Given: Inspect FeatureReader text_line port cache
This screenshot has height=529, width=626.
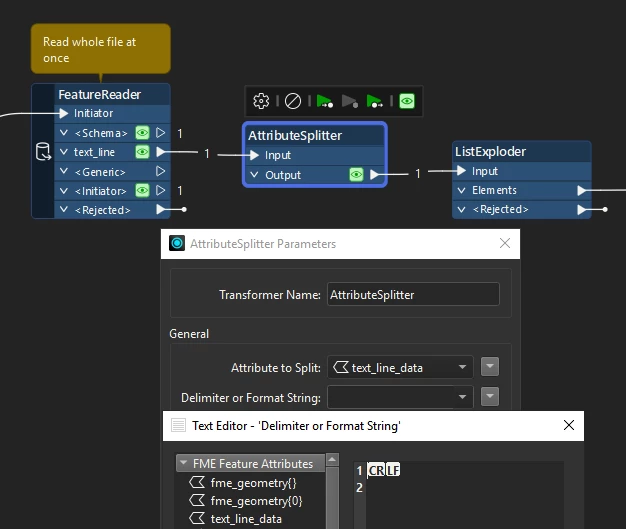Looking at the screenshot, I should (x=142, y=152).
